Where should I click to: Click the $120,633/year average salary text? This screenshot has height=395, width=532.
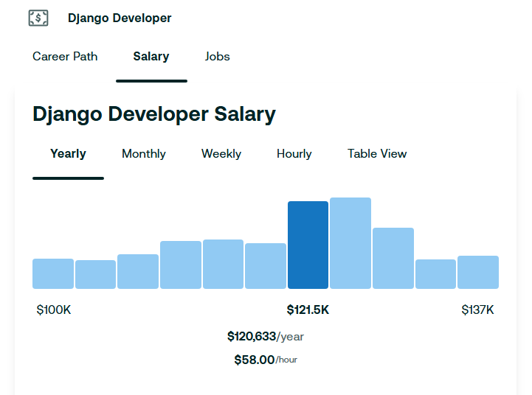[266, 337]
